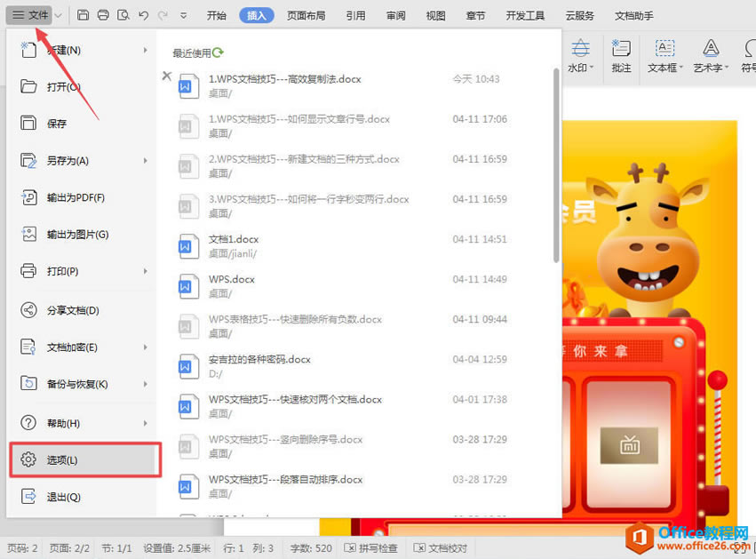This screenshot has height=559, width=756.
Task: Toggle 拼写检查 in status bar
Action: (x=370, y=548)
